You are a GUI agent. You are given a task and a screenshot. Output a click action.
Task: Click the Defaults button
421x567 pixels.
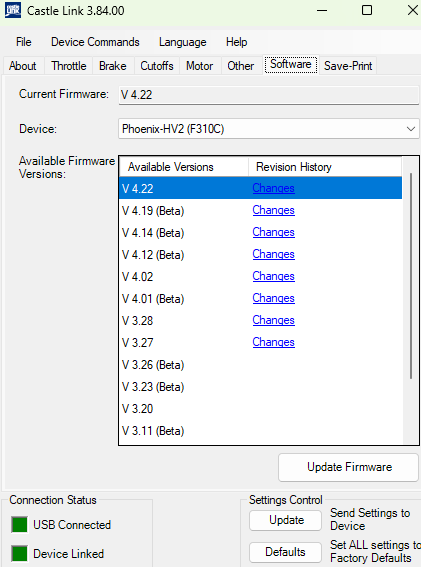pyautogui.click(x=286, y=552)
